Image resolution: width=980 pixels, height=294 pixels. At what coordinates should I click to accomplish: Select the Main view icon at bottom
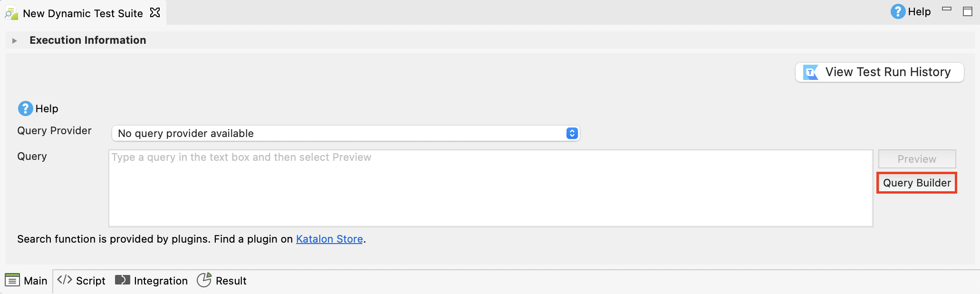pos(13,281)
